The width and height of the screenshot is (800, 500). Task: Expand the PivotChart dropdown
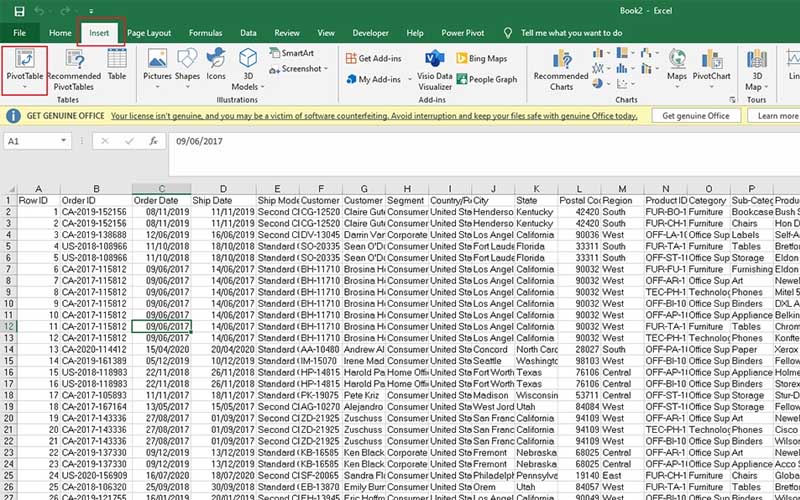pyautogui.click(x=711, y=87)
